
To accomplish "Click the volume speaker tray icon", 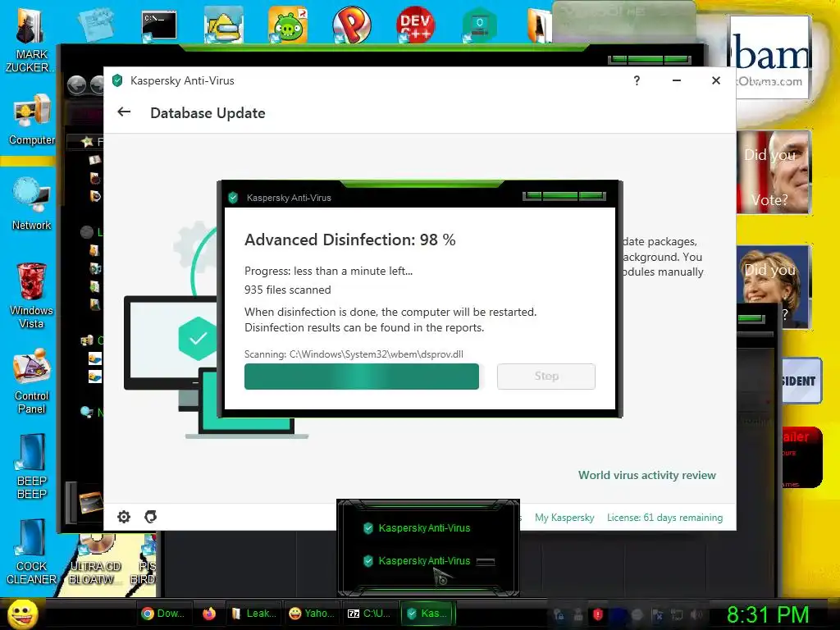I will tap(697, 614).
